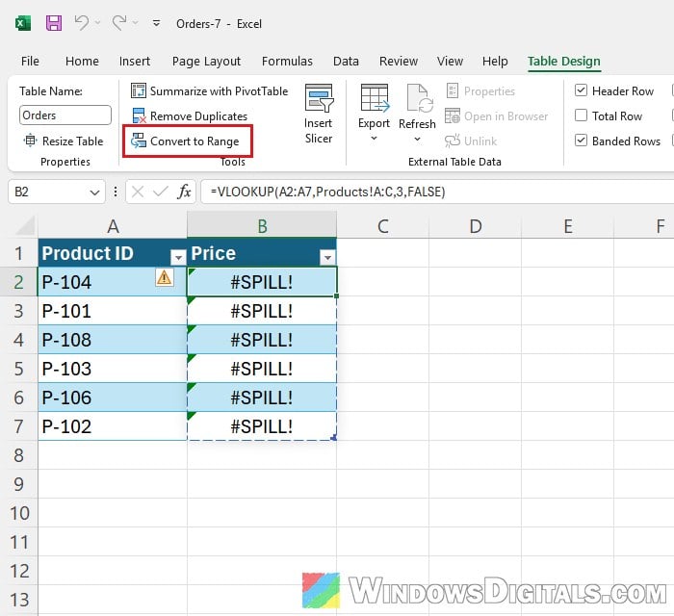Open the undo history dropdown arrow
Viewport: 674px width, 616px height.
click(x=97, y=23)
